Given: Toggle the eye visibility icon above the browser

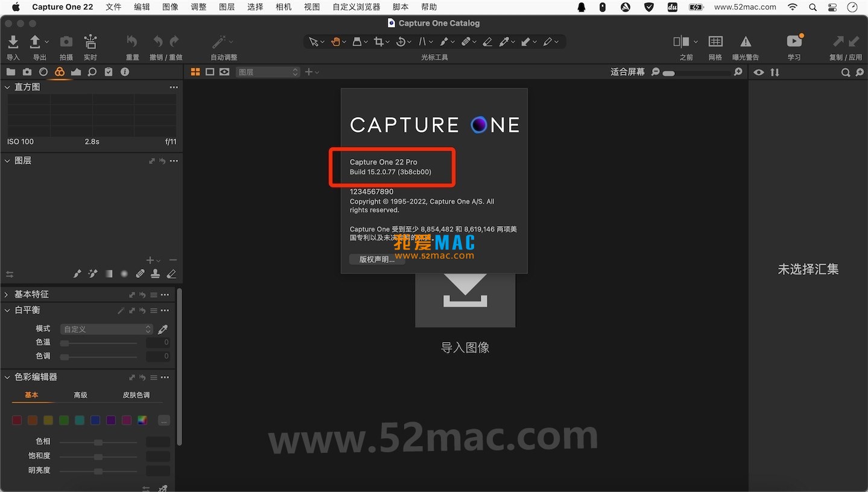Looking at the screenshot, I should tap(758, 72).
